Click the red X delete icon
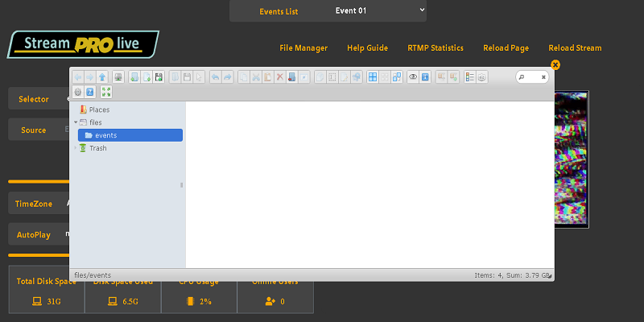Image resolution: width=644 pixels, height=322 pixels. tap(280, 77)
